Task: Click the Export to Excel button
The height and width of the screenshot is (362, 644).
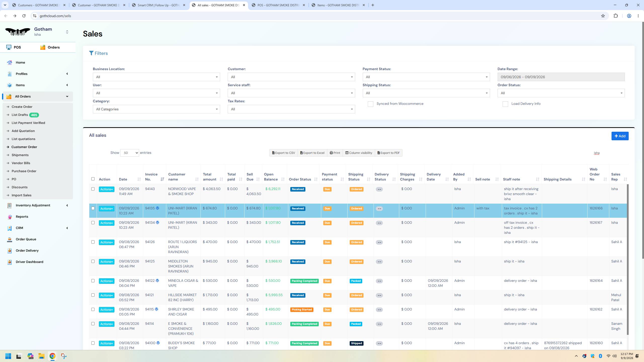Action: point(312,153)
